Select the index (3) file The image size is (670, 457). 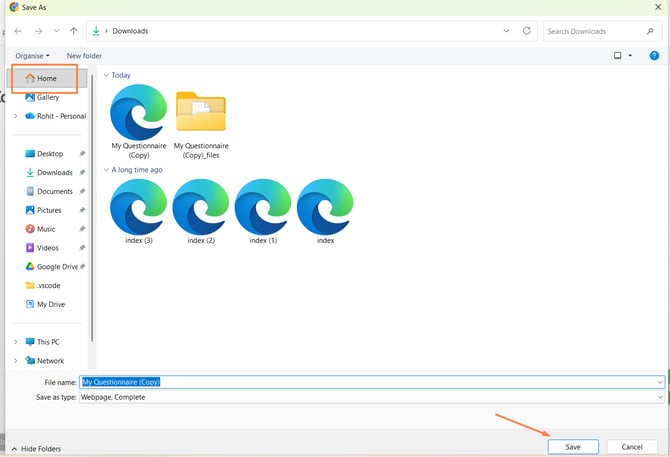pos(138,211)
